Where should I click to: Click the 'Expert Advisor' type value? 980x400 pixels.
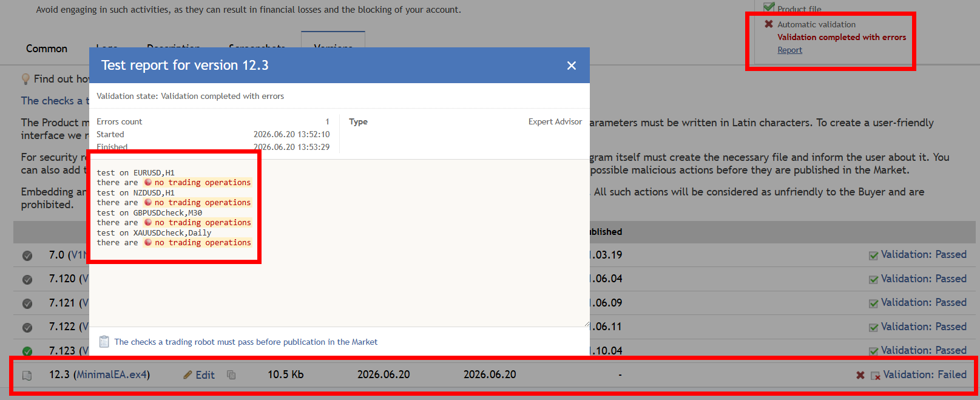(555, 121)
